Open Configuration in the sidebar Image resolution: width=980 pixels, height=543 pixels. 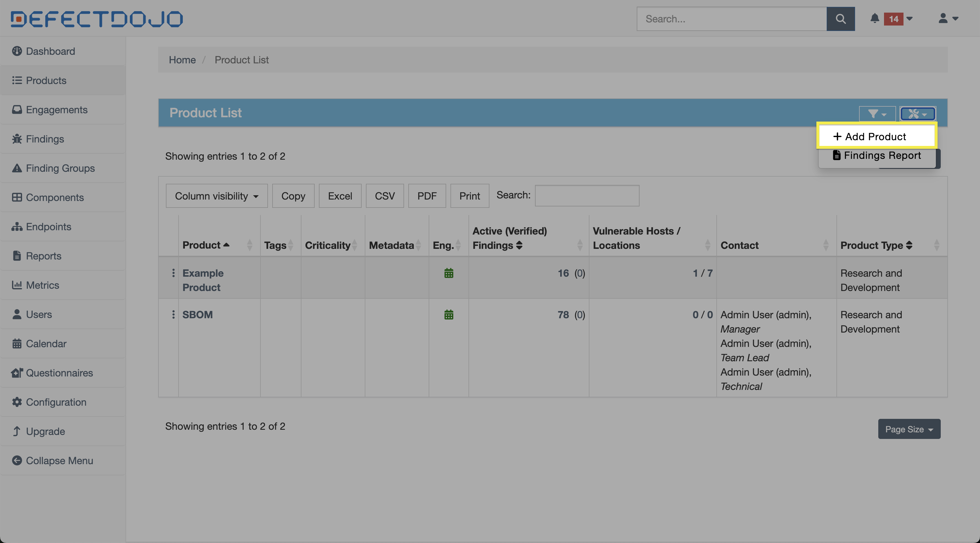(63, 403)
